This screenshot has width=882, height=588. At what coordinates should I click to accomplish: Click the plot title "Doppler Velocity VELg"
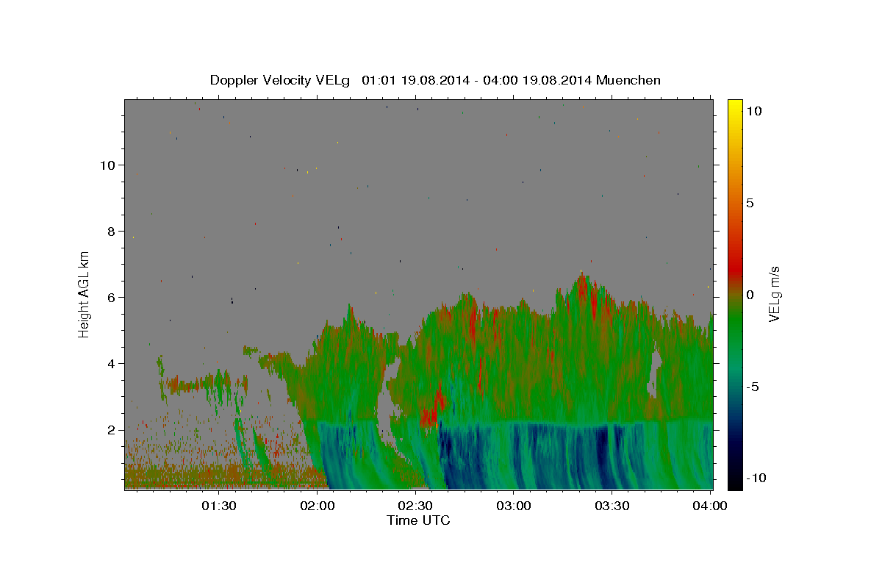(x=282, y=80)
